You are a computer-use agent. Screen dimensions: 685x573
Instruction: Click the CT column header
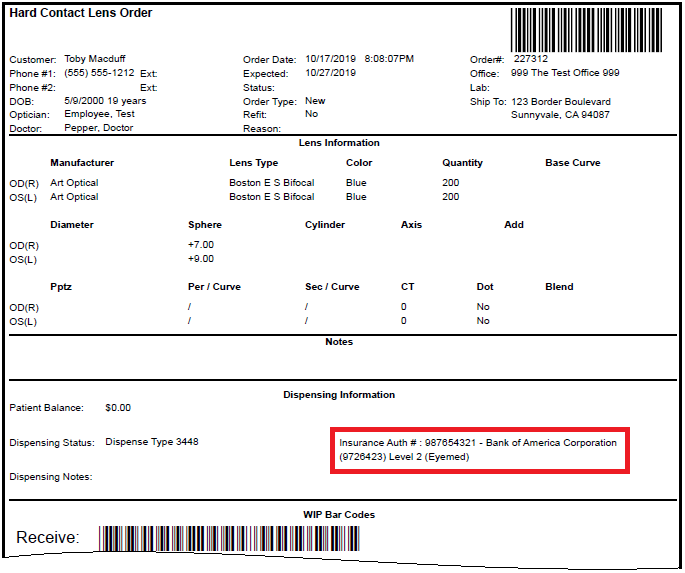(x=408, y=286)
